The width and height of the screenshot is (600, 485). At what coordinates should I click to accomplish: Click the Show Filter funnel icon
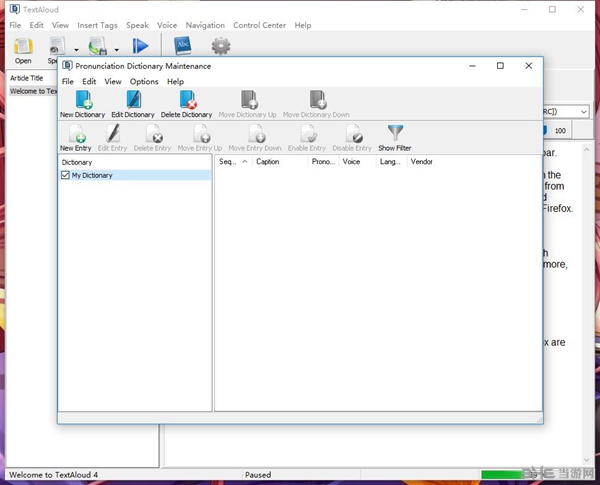(395, 133)
